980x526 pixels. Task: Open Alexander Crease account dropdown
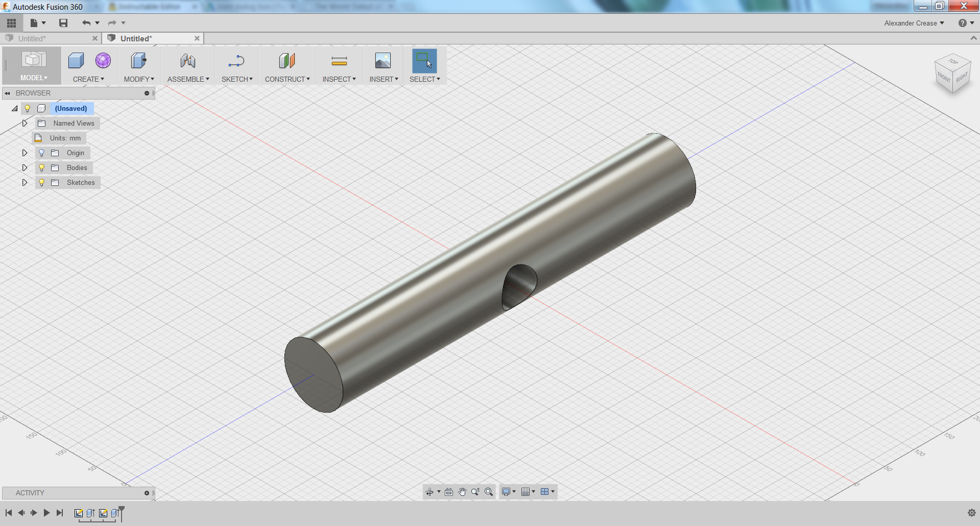click(x=914, y=23)
